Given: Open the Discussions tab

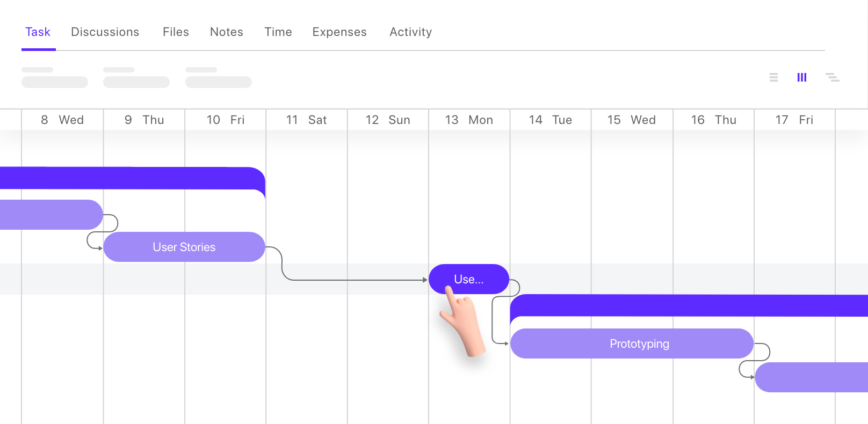Looking at the screenshot, I should click(105, 32).
